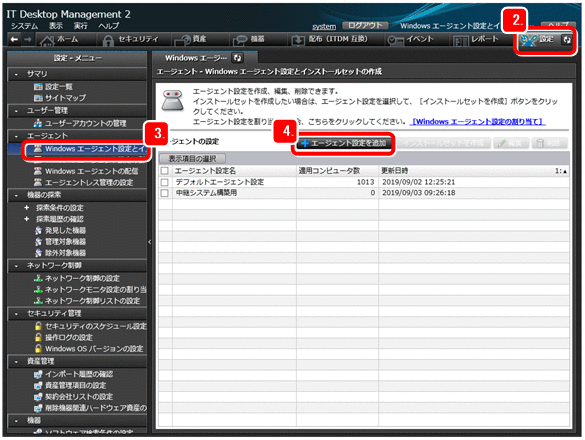Screen dimensions: 585x440
Task: Open 管理対象機器
Action: [65, 242]
